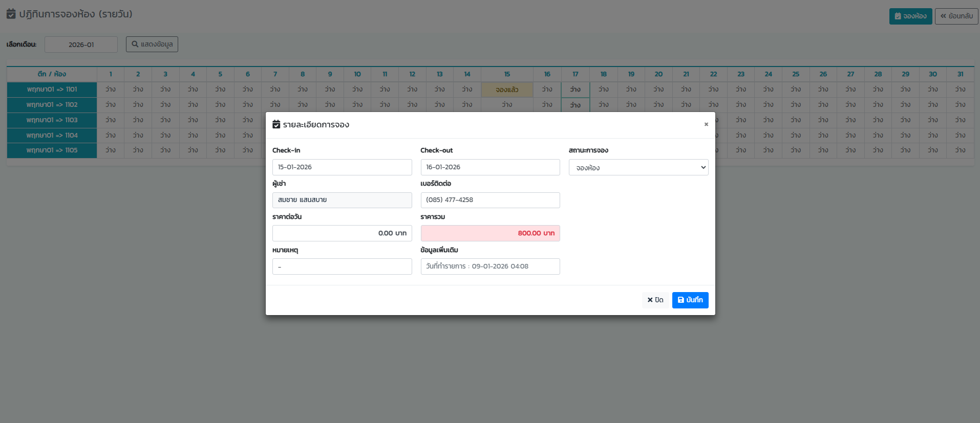Click ว่าง cell for room 1101 day 16
The height and width of the screenshot is (423, 980).
tap(547, 90)
